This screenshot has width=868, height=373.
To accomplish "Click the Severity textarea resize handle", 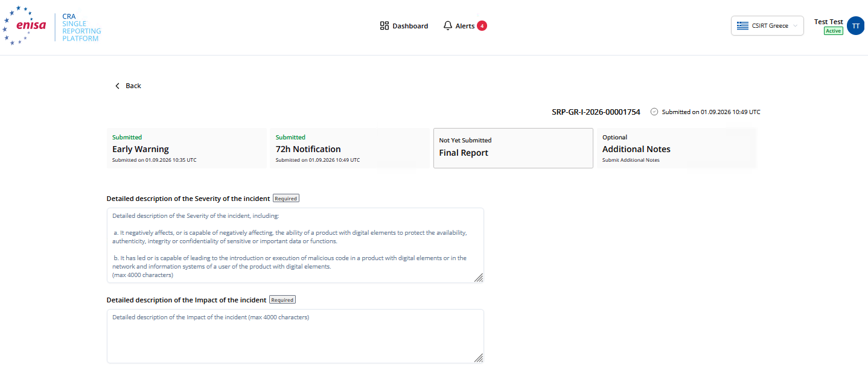I will point(478,277).
